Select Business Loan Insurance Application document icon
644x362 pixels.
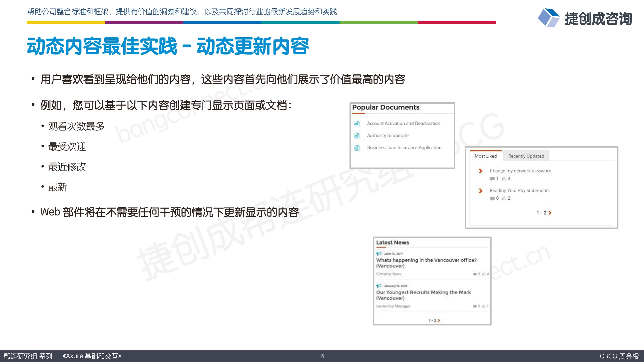point(357,147)
